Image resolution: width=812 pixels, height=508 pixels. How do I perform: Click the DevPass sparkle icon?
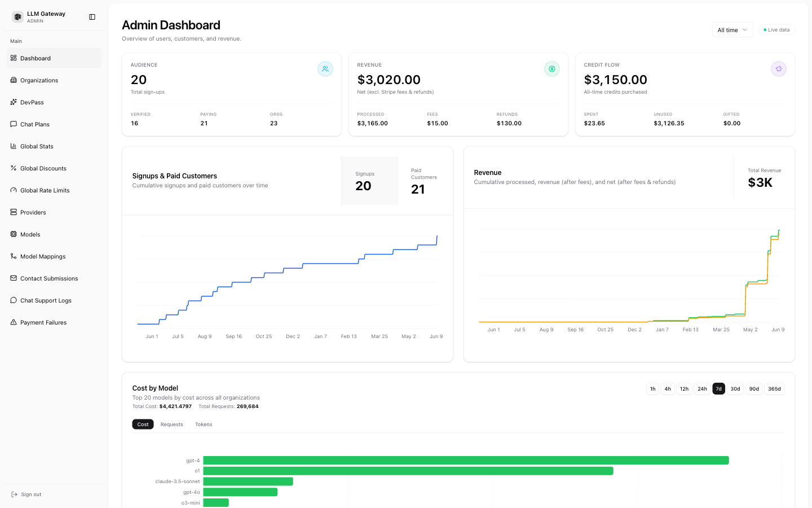pos(14,102)
